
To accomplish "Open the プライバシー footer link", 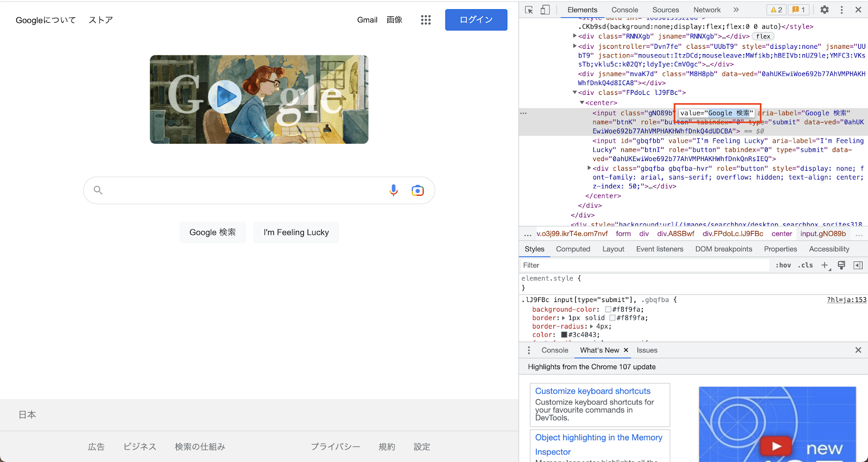I will 335,447.
